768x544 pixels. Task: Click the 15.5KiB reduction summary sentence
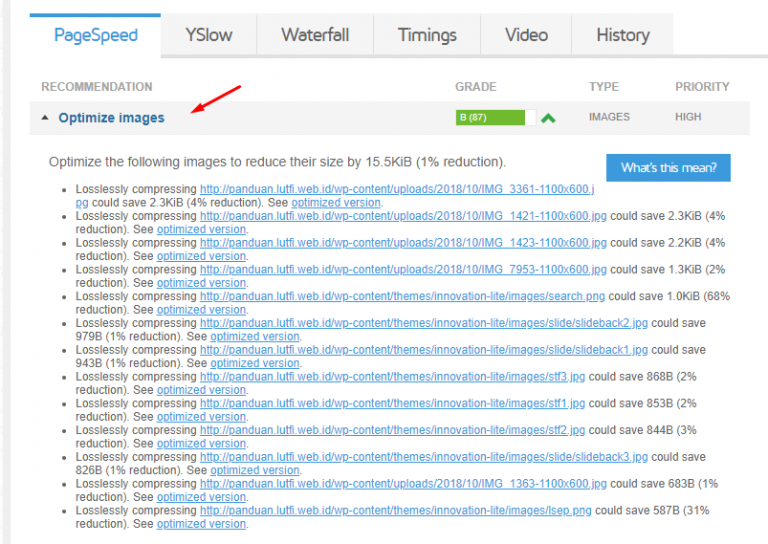tap(277, 162)
